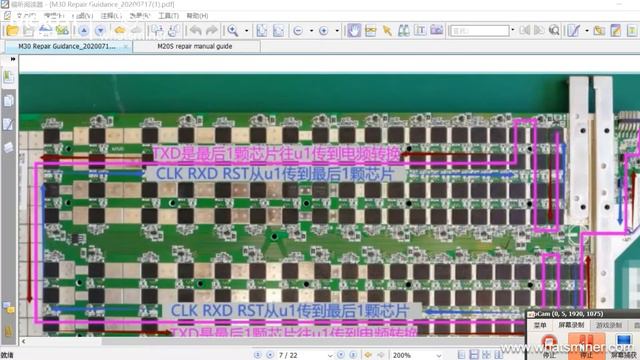
Task: Open the layers panel in sidebar
Action: [9, 147]
